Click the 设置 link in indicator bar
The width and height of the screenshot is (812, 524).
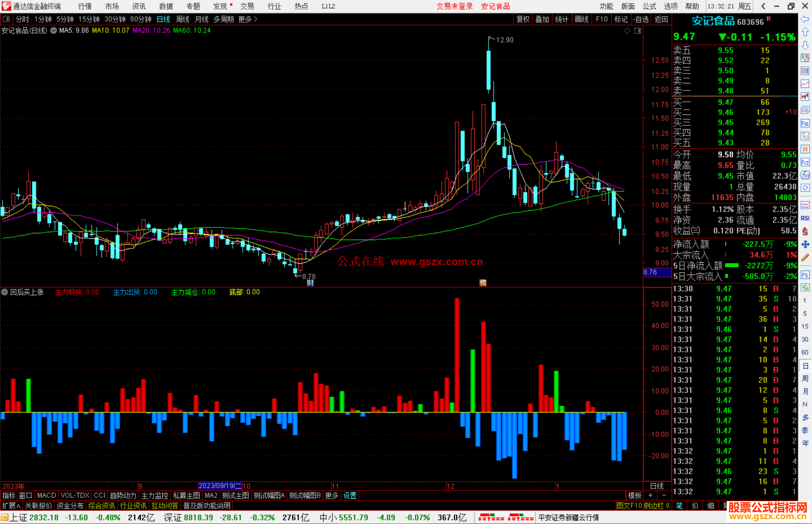[350, 495]
